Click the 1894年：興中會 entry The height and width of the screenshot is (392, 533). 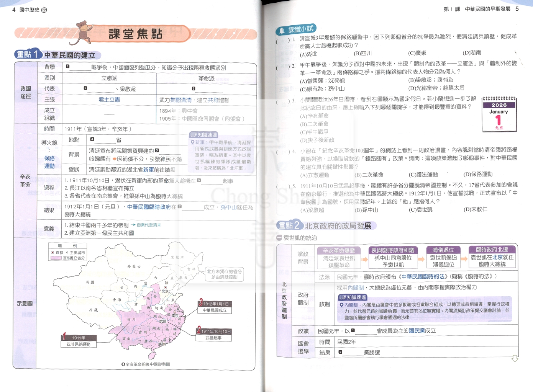click(178, 111)
